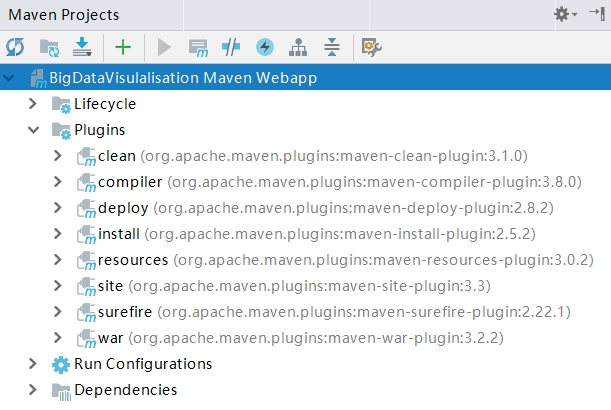The image size is (611, 410).
Task: Expand the install plugin node
Action: tap(58, 234)
